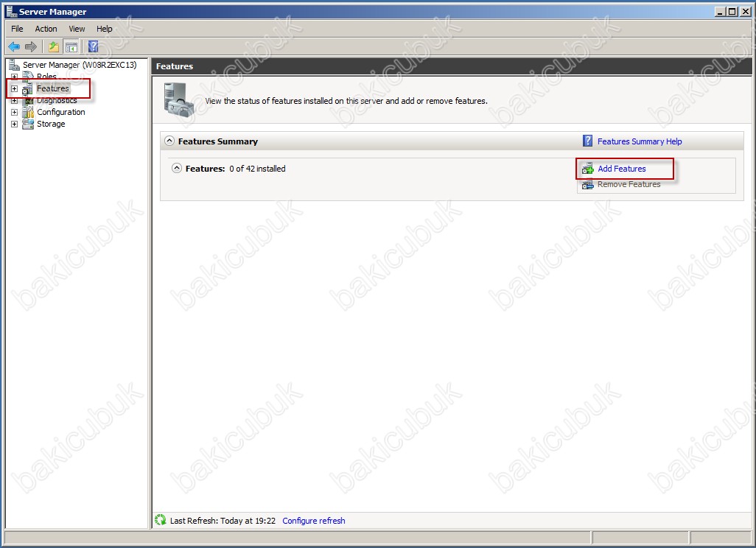Minimize the Server Manager window
This screenshot has height=548, width=756.
click(x=721, y=12)
